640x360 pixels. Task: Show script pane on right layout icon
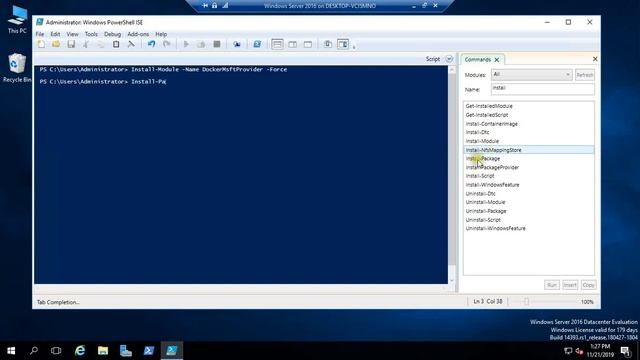tap(293, 44)
